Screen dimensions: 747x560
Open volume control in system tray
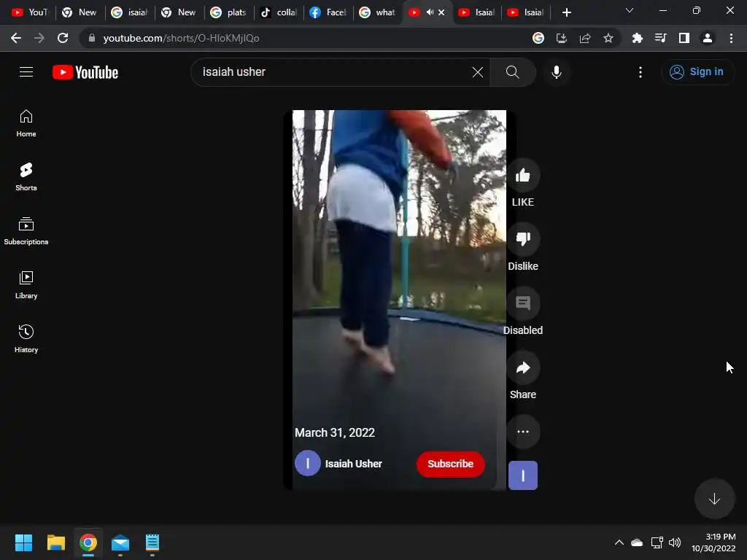tap(675, 542)
